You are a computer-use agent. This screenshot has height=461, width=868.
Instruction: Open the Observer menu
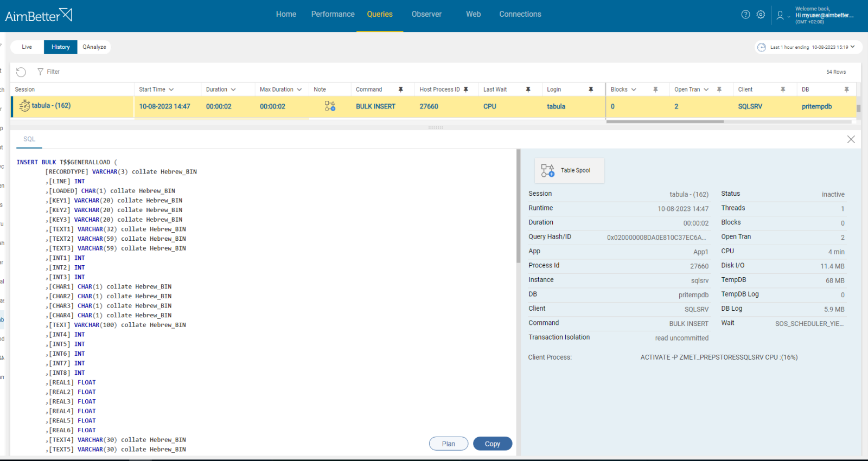click(x=426, y=14)
